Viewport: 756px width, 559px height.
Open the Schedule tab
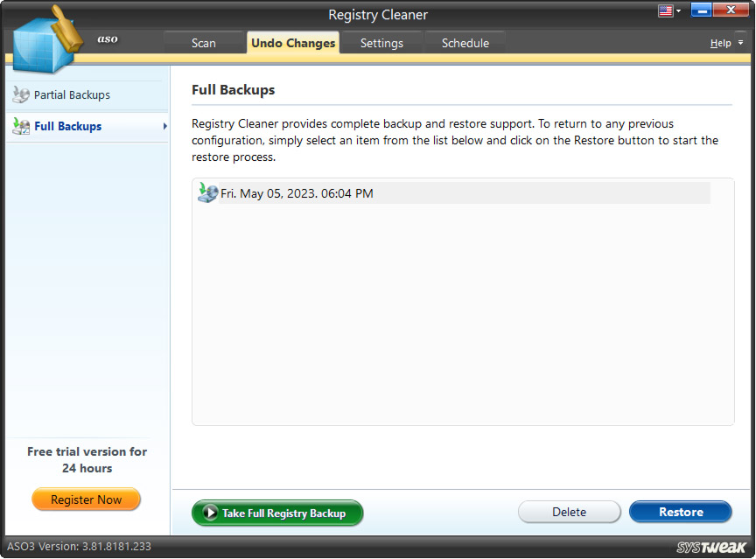pos(465,42)
